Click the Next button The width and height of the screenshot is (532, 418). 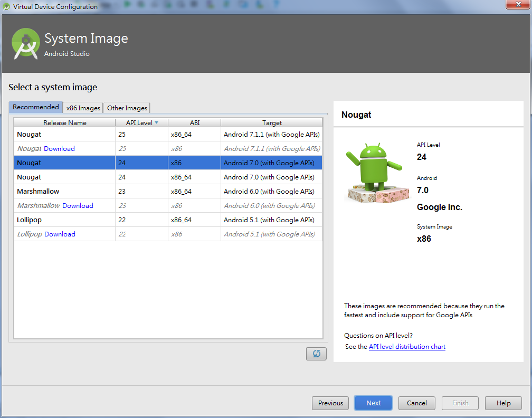click(373, 403)
